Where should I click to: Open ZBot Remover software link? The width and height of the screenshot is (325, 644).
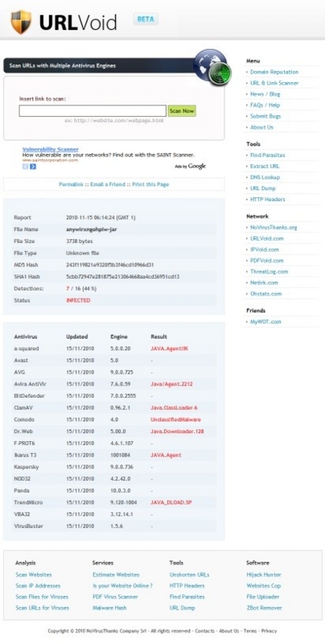265,609
